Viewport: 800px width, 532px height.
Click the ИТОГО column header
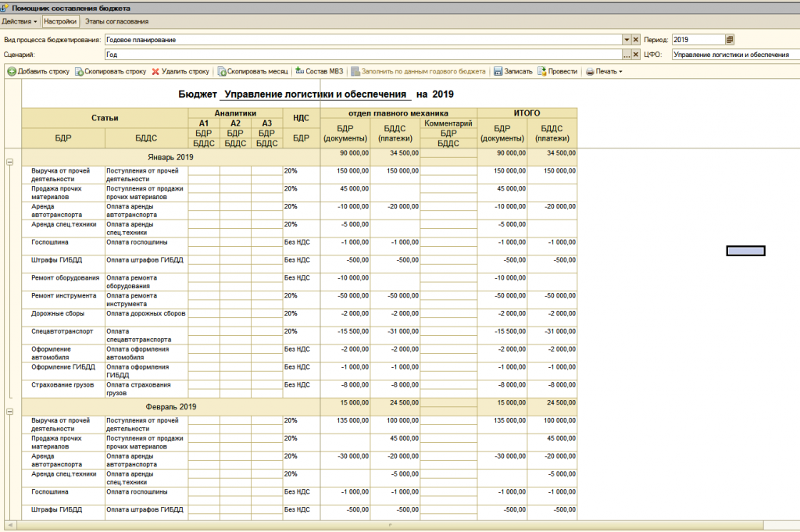[527, 113]
